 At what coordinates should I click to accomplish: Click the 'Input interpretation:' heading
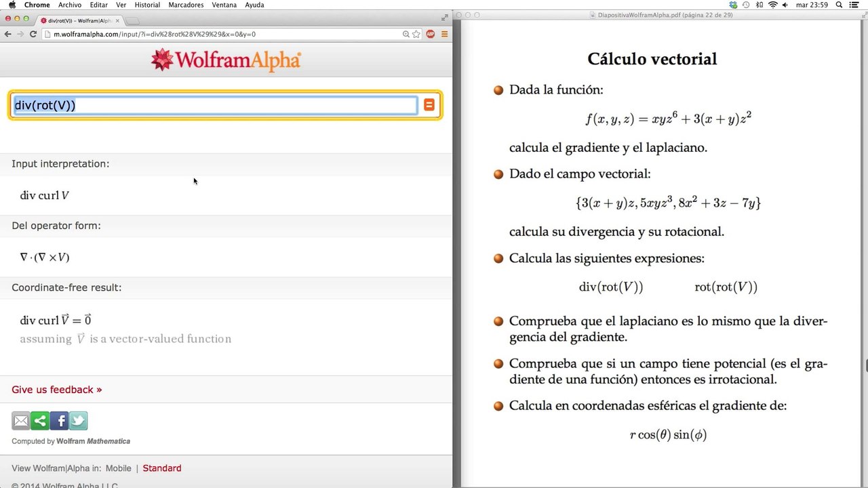point(60,164)
